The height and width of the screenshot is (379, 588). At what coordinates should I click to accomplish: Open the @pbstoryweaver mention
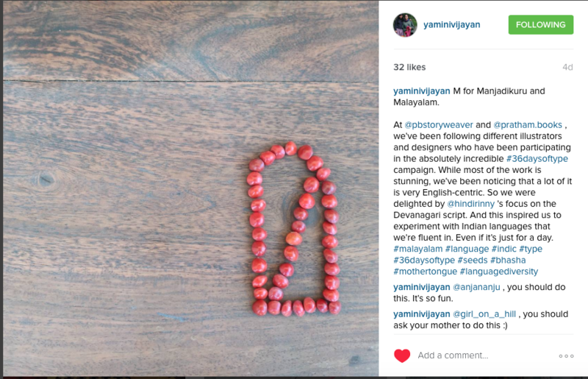439,124
